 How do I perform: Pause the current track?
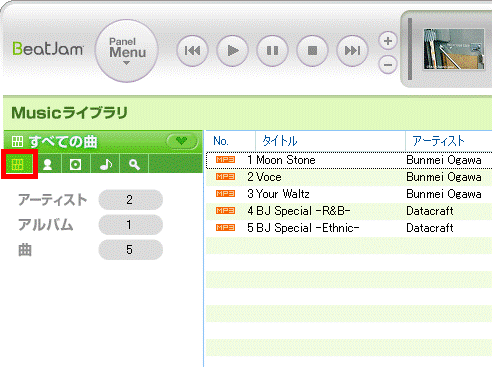[272, 51]
